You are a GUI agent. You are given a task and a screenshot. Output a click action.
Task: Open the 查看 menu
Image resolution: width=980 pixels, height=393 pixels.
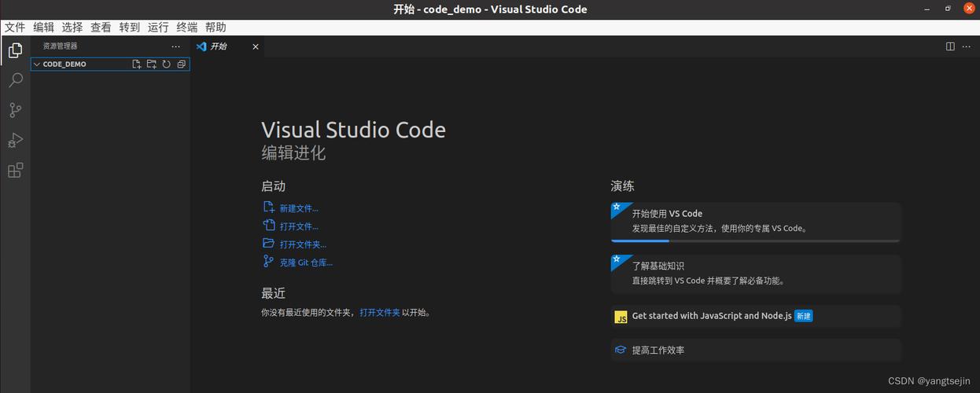tap(101, 27)
